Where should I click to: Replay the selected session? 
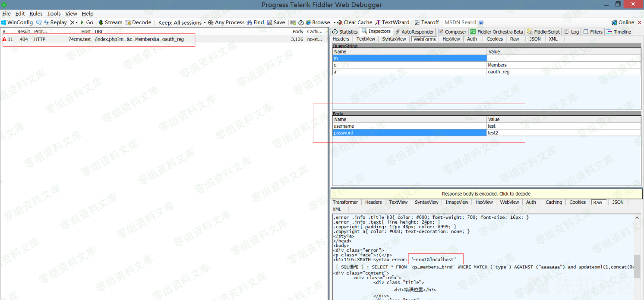pyautogui.click(x=55, y=22)
